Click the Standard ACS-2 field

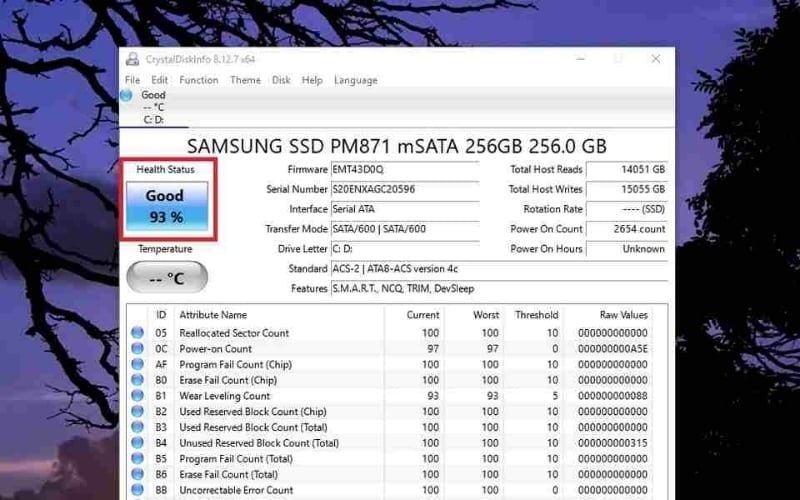pos(499,269)
